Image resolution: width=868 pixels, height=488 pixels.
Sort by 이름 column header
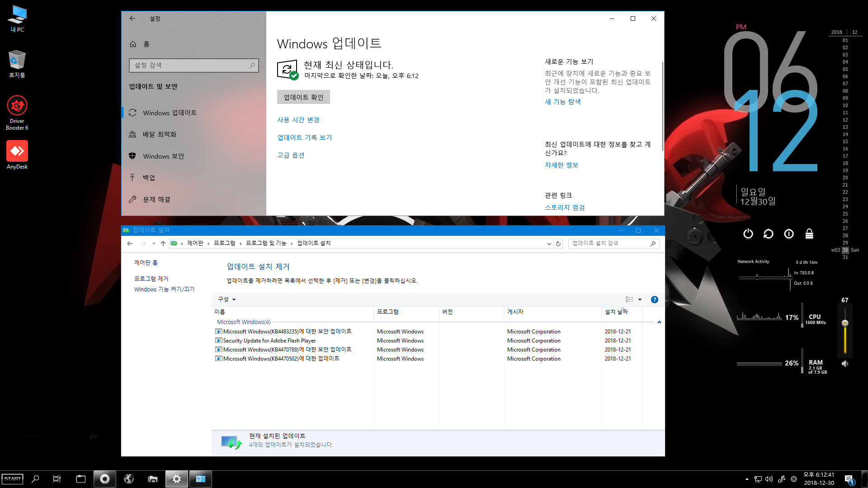coord(293,312)
